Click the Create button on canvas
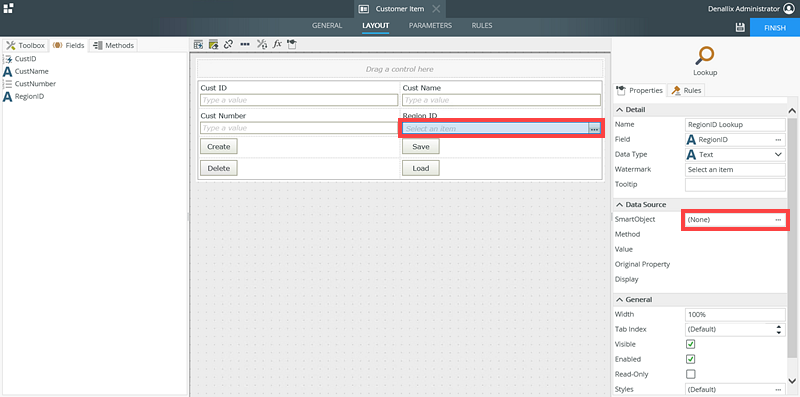This screenshot has width=800, height=397. click(x=219, y=146)
